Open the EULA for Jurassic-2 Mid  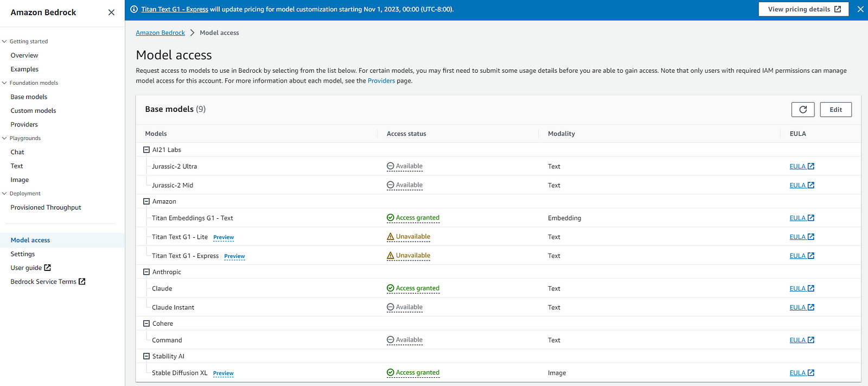[802, 186]
